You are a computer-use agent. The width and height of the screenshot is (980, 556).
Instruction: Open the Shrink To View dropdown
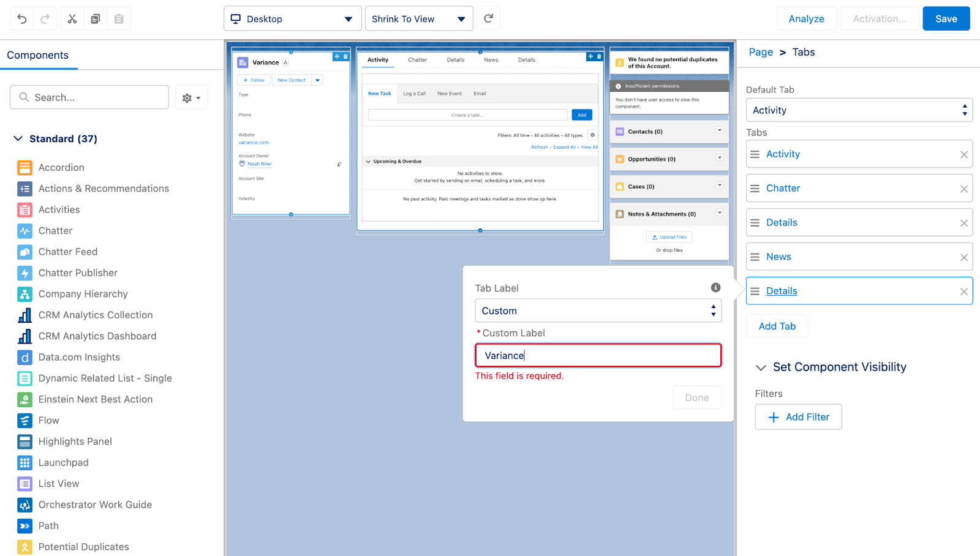coord(418,19)
